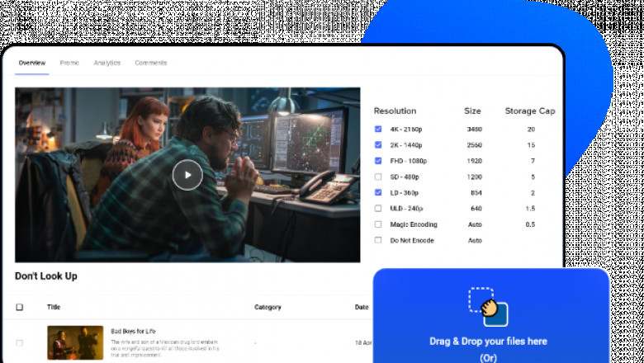Uncheck the FHD - 1080p resolution
644x363 pixels.
tap(378, 161)
